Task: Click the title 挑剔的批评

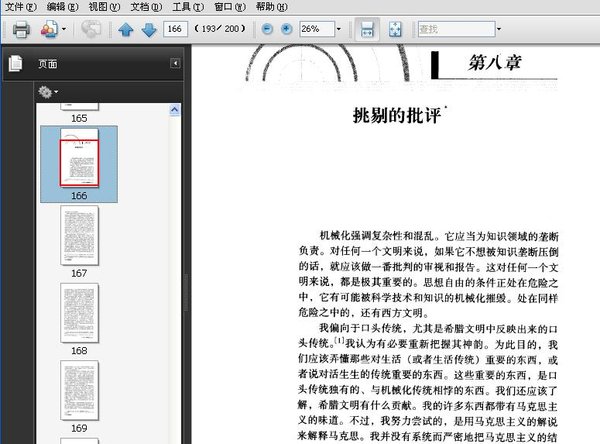Action: coord(397,115)
